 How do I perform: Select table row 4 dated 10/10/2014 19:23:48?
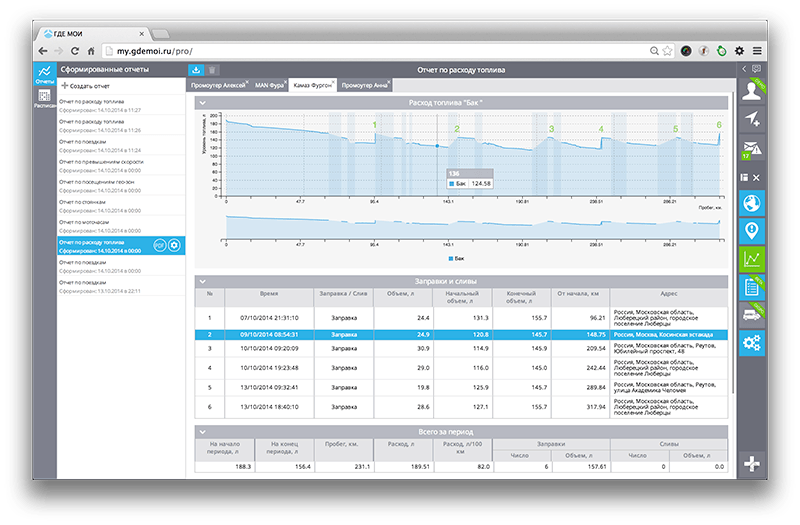461,368
